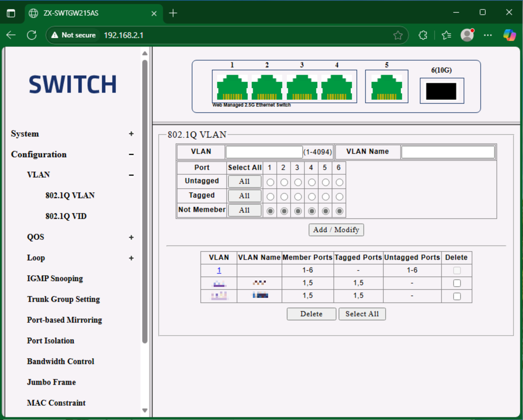523x420 pixels.
Task: Set port 5 to Tagged
Action: point(325,197)
